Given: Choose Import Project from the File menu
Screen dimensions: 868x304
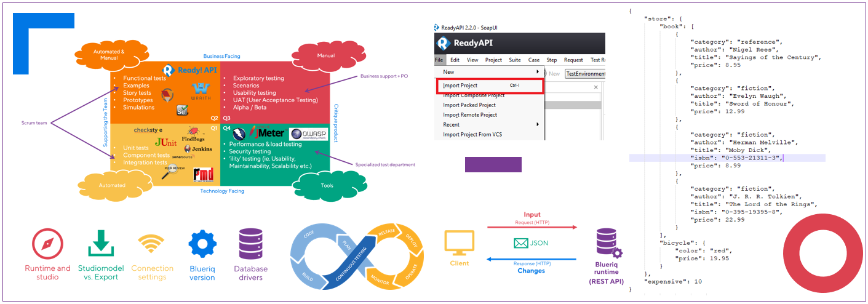Looking at the screenshot, I should [x=490, y=86].
